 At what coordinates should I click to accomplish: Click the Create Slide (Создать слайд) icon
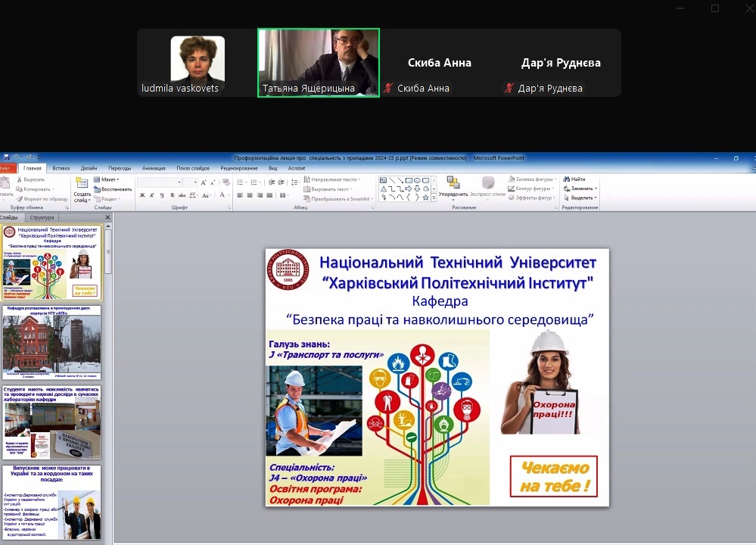point(82,183)
